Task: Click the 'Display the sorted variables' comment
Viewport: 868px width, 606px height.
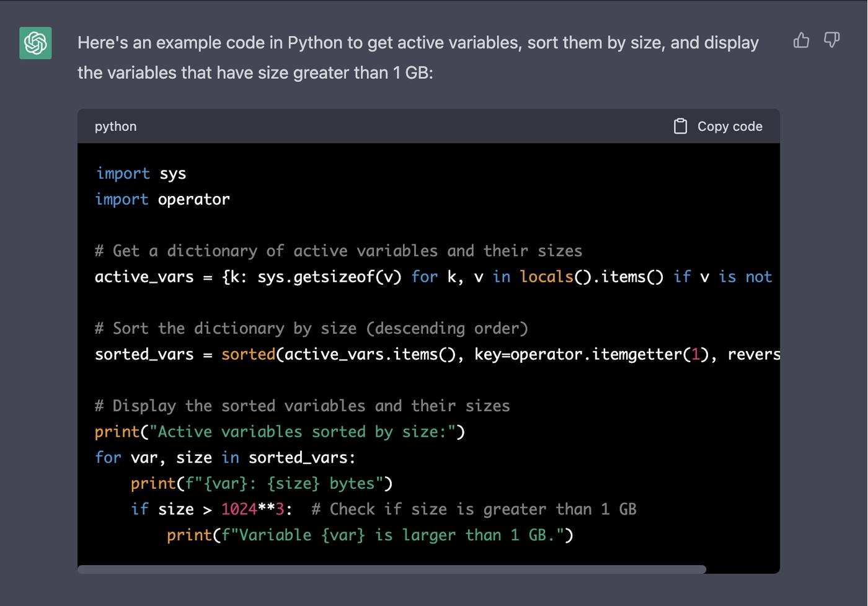Action: click(302, 406)
